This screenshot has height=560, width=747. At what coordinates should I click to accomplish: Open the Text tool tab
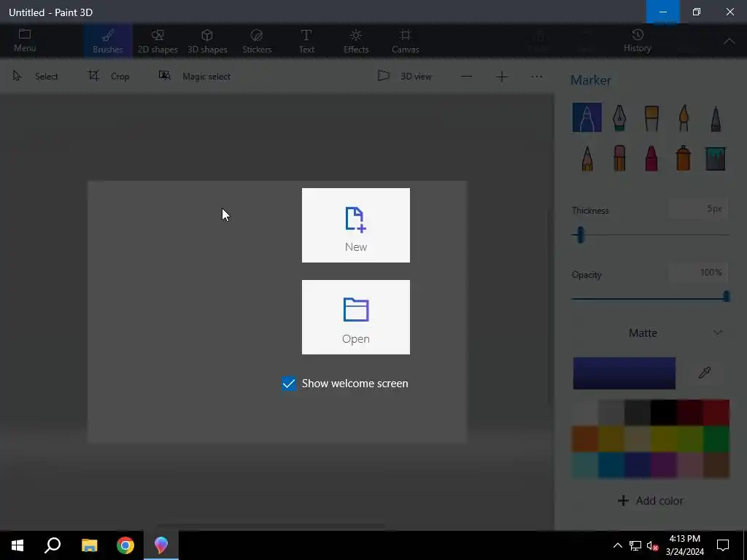pyautogui.click(x=306, y=42)
